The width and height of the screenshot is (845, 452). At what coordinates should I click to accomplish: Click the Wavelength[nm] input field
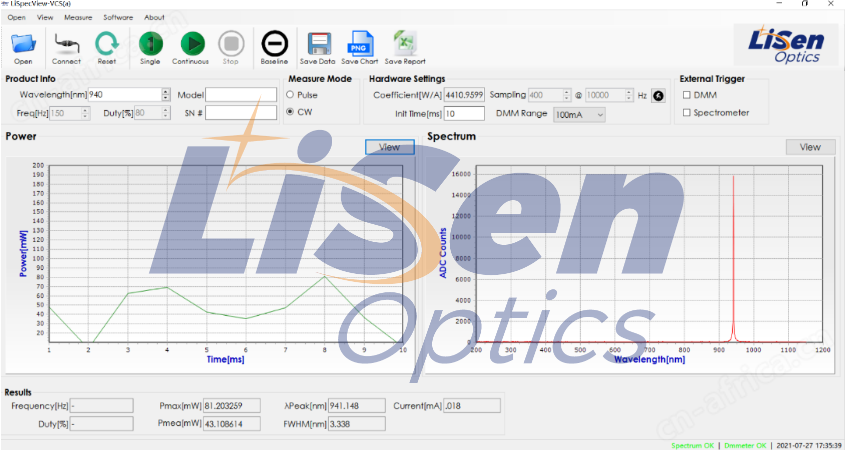click(x=125, y=95)
